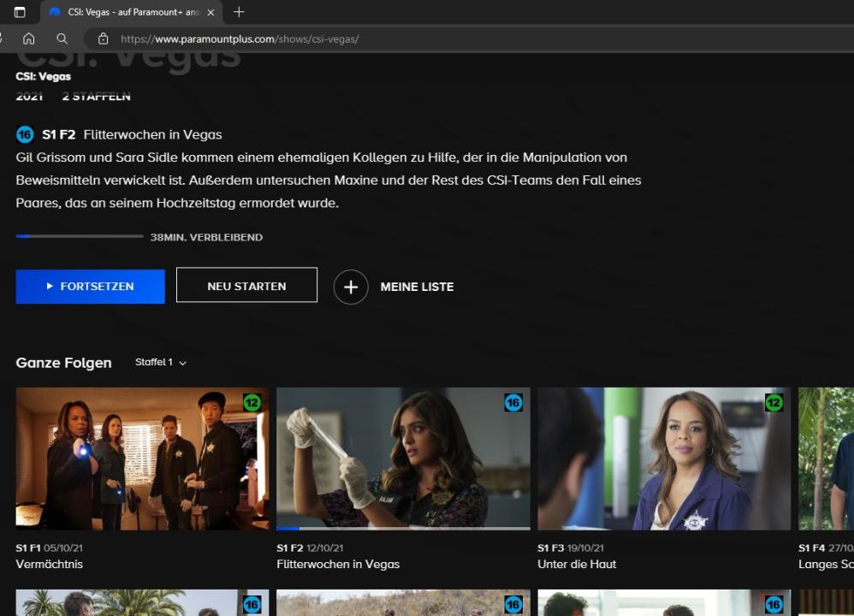This screenshot has height=616, width=854.
Task: Click the S1 F2 Flitterwochen in Vegas heading
Action: tap(133, 134)
